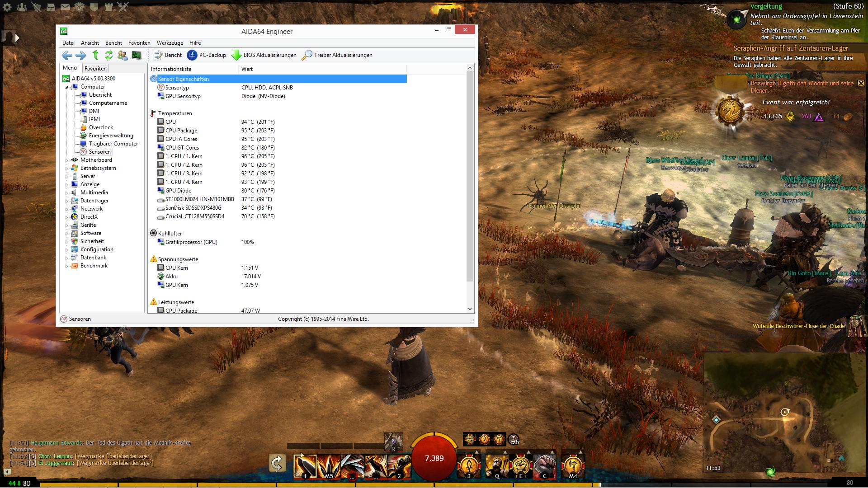The width and height of the screenshot is (868, 488).
Task: Click the scroll-down arrow of the sensor list
Action: [x=470, y=309]
